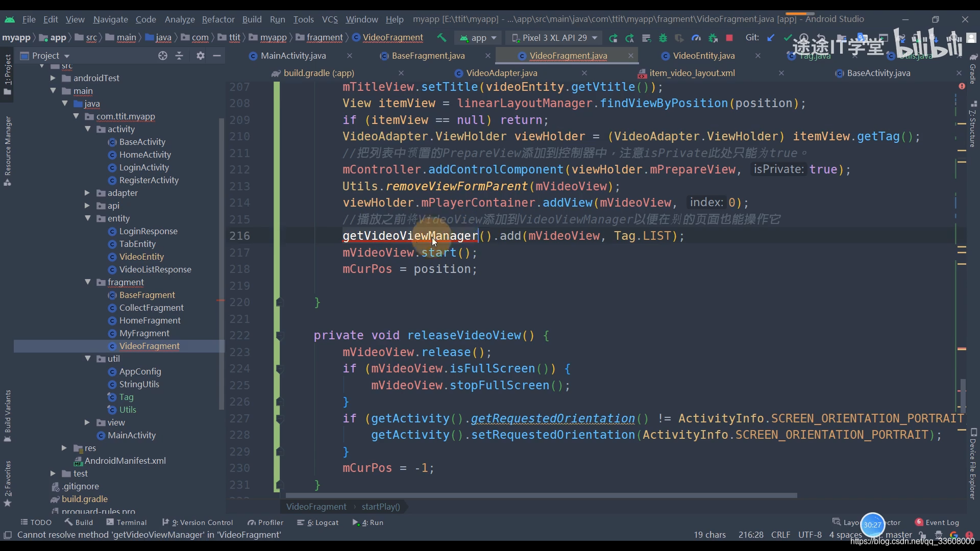Open Run tool window
This screenshot has height=551, width=980.
[367, 522]
